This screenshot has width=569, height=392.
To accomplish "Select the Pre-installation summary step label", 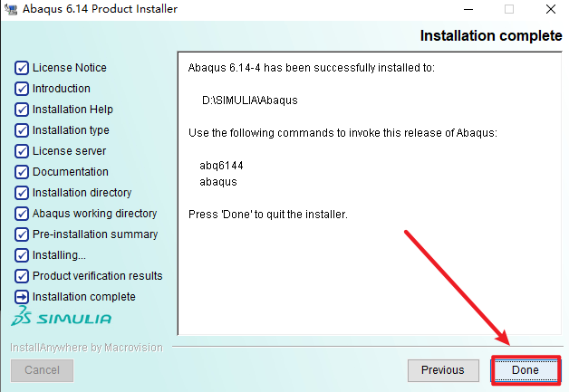I will (95, 234).
